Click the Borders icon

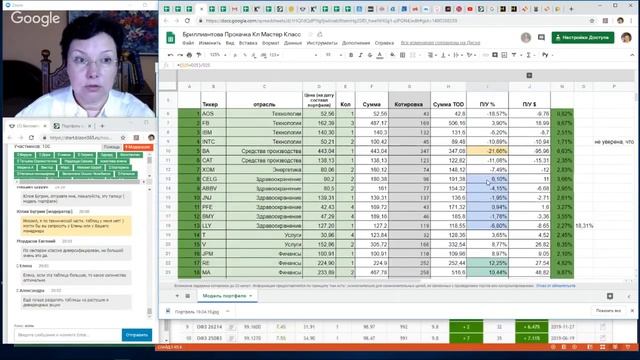(402, 55)
